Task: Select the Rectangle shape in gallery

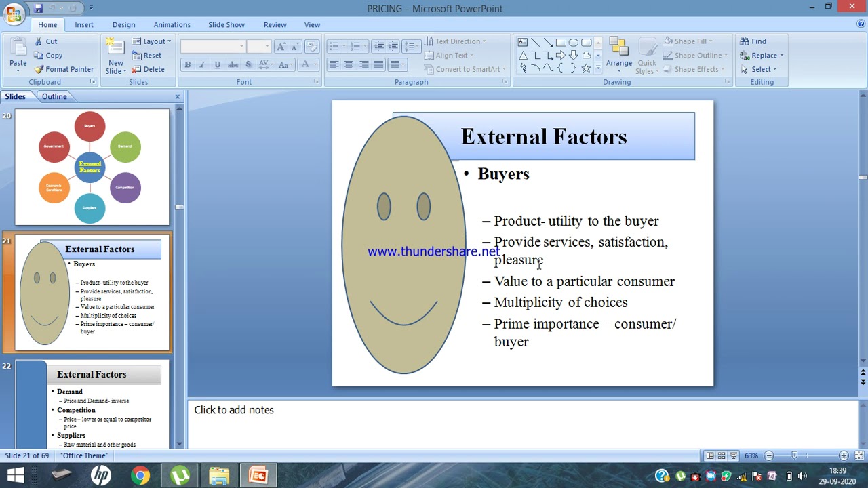Action: [x=561, y=42]
